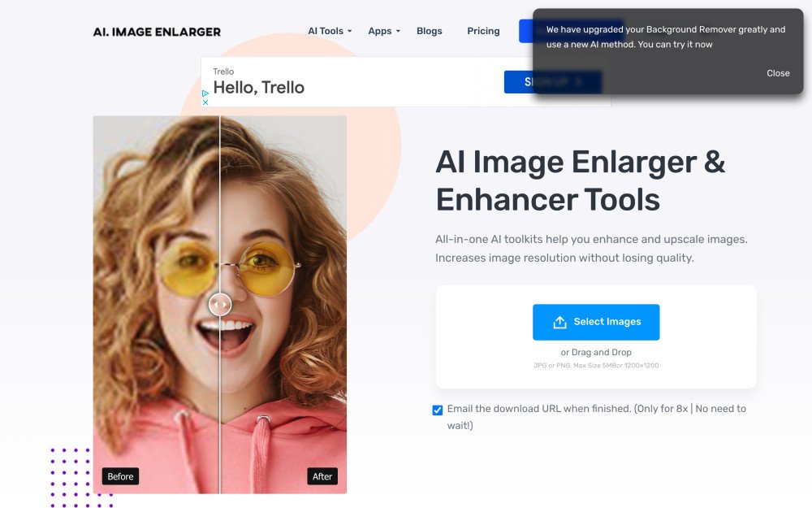The height and width of the screenshot is (508, 812).
Task: Dismiss the Trello ad with its x icon
Action: click(x=205, y=102)
